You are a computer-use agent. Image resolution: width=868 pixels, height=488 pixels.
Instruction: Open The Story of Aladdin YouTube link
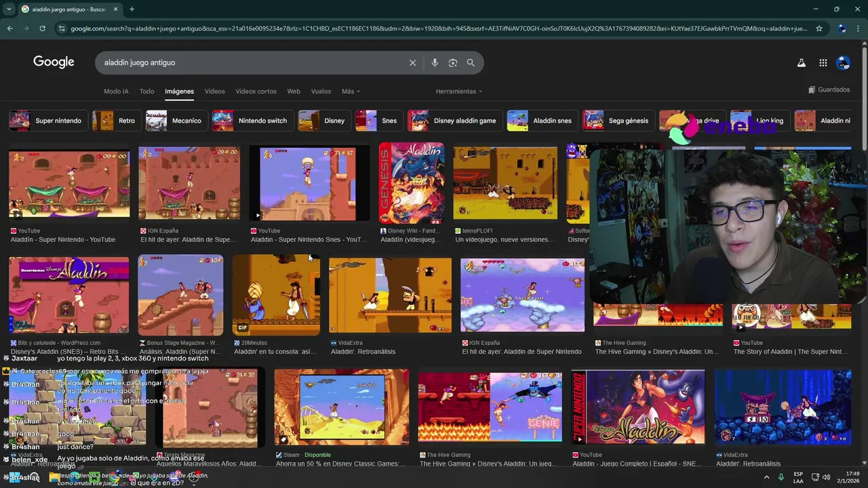pos(791,351)
